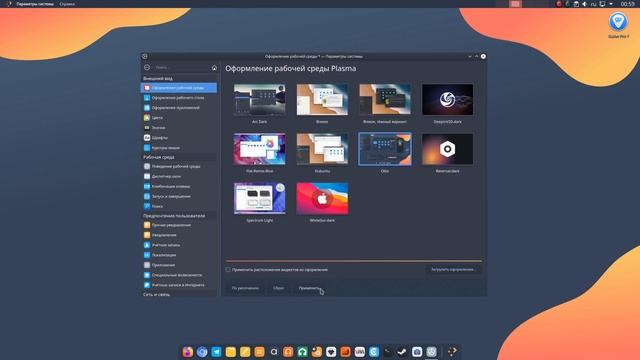Image resolution: width=640 pixels, height=360 pixels.
Task: Click the Поиск sidebar icon
Action: point(147,207)
